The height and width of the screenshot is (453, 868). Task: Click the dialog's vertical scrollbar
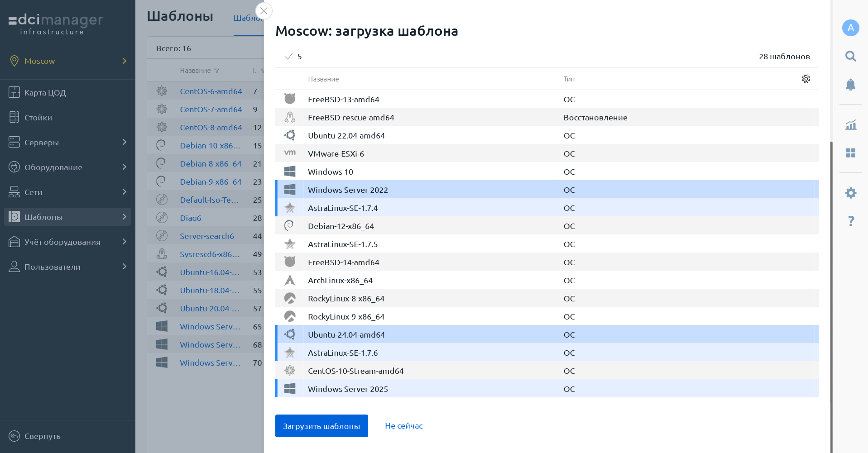[831, 272]
